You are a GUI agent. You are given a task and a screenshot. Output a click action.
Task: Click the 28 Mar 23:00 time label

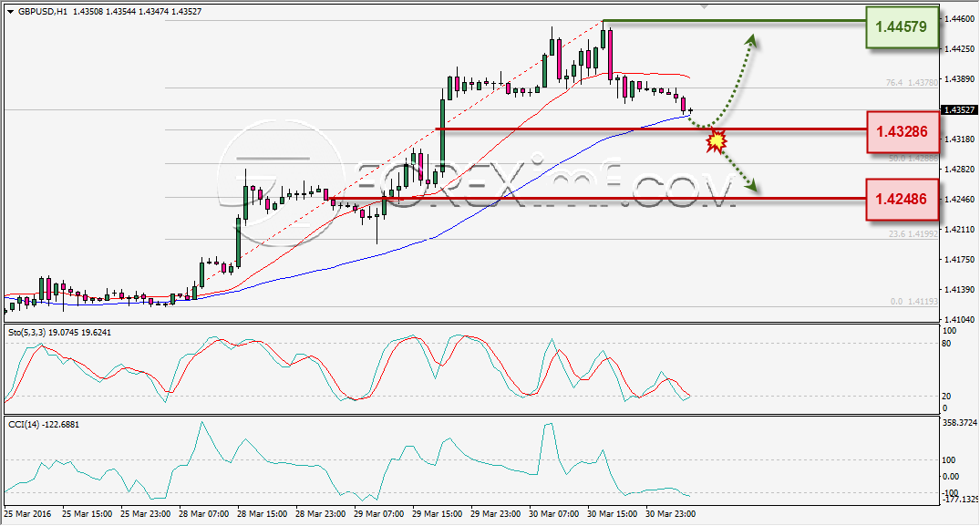(x=321, y=514)
